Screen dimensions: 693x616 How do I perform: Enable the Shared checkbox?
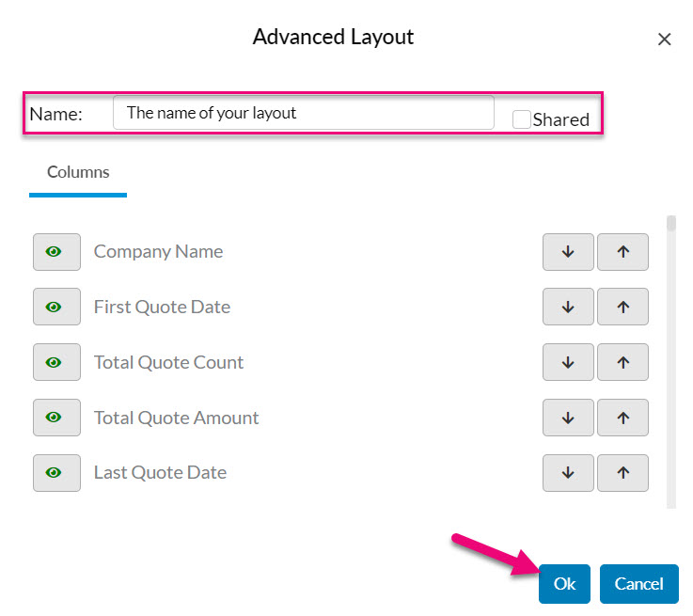(x=521, y=119)
